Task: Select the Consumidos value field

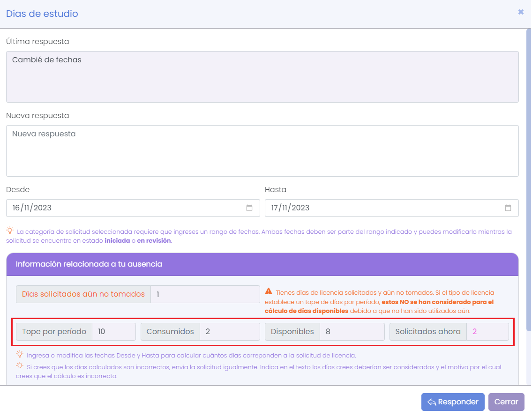Action: click(x=229, y=332)
